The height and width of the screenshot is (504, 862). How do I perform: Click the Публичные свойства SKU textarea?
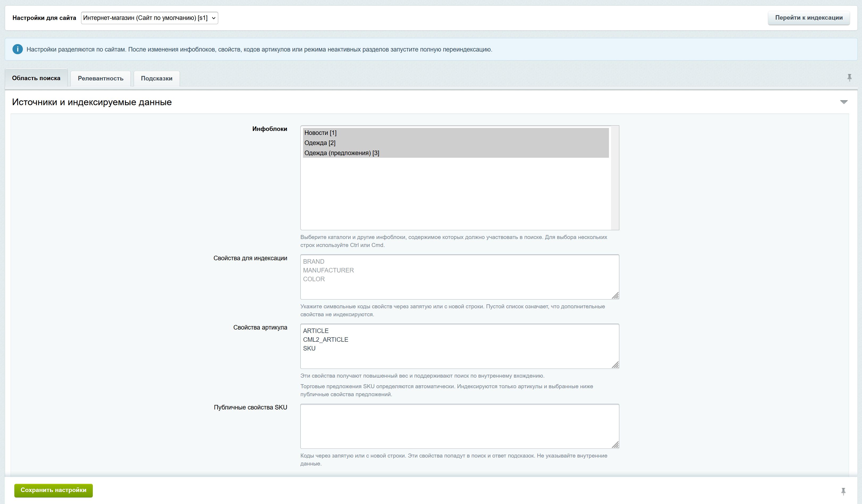click(x=459, y=426)
